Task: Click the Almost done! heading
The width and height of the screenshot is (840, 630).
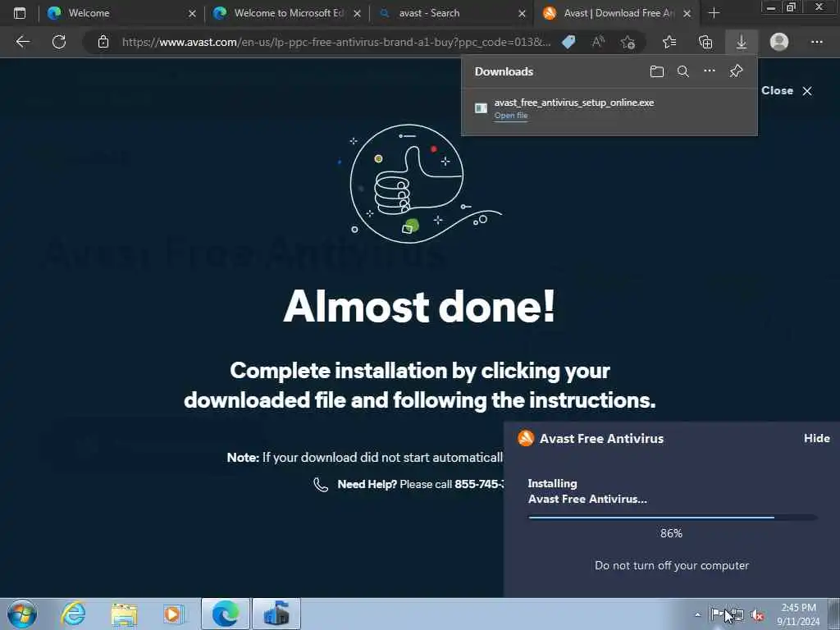Action: click(419, 306)
